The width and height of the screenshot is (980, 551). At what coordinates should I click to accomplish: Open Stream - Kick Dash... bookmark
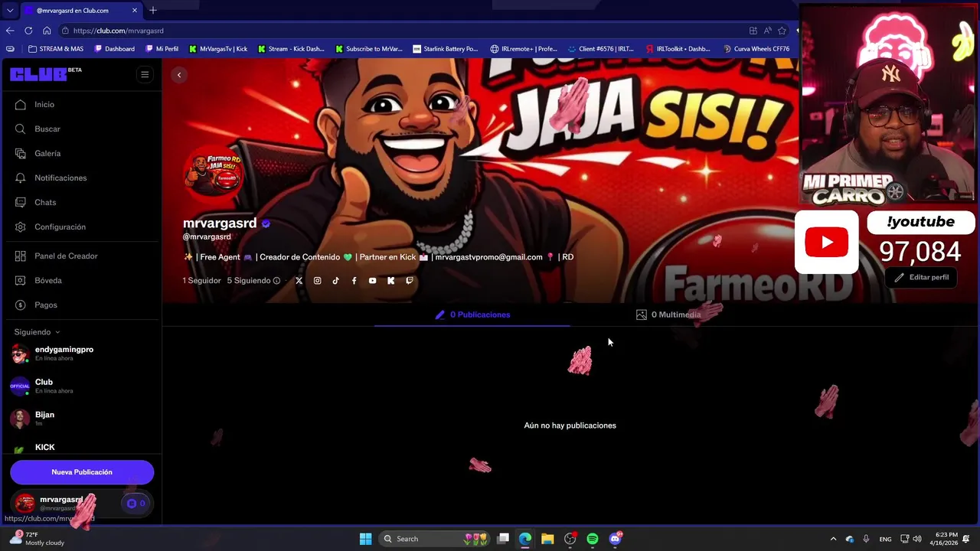pos(291,49)
